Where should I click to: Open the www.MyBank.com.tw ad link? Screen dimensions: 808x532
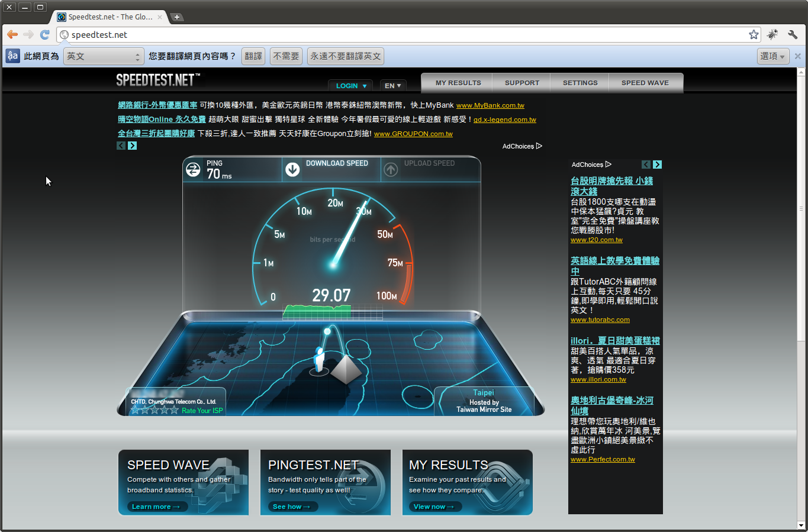coord(490,105)
